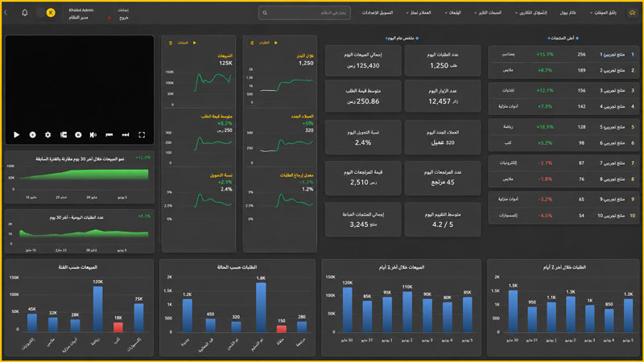Click the 75K bar in sales by category

click(x=138, y=318)
